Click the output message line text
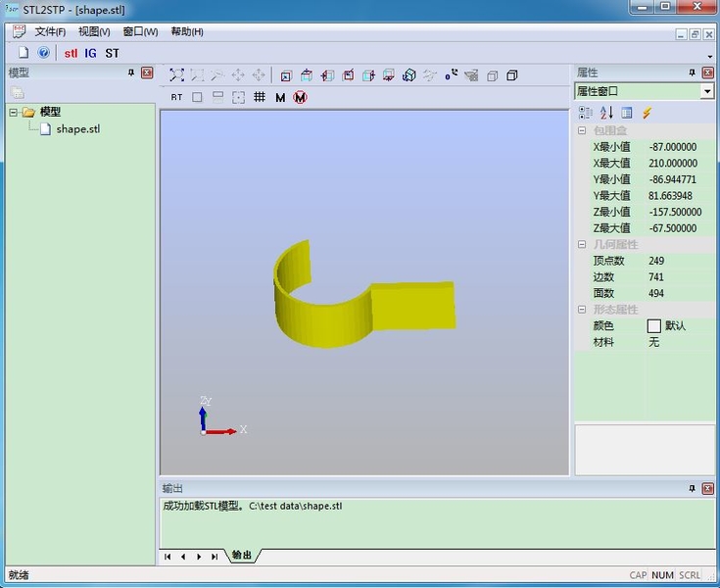720x588 pixels. [253, 507]
